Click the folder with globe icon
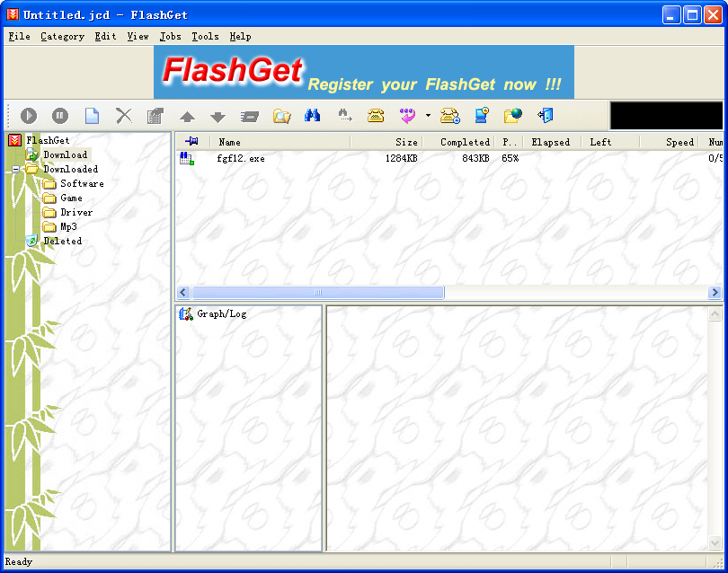Screen dimensions: 728x573 (513, 116)
